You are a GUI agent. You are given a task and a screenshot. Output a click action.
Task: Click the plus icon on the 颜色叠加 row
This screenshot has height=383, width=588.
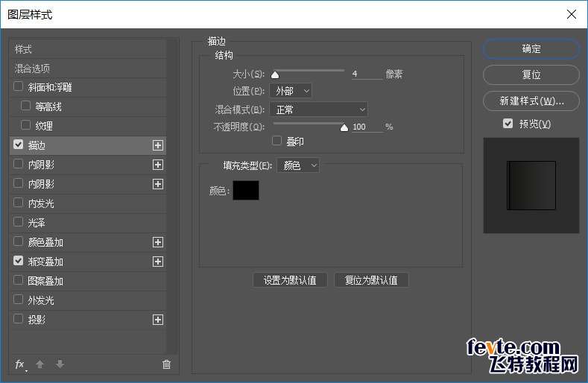[x=158, y=242]
